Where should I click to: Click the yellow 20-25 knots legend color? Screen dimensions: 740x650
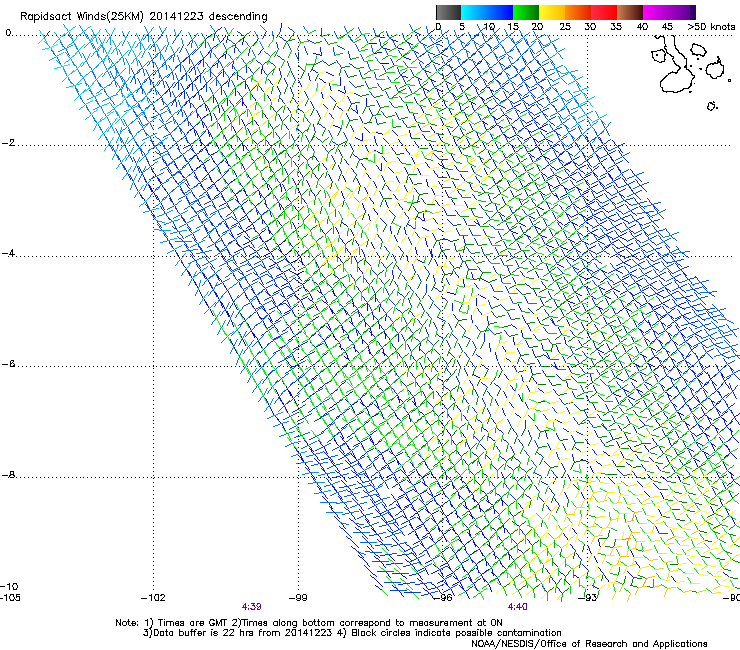tap(551, 12)
